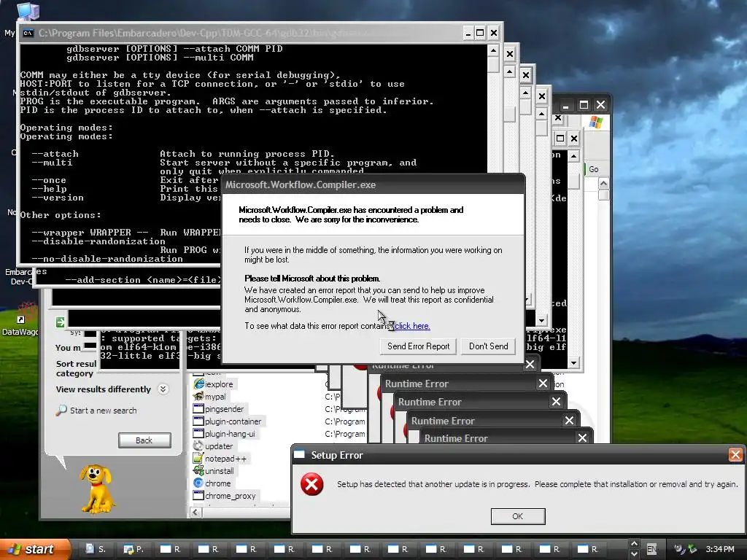This screenshot has width=747, height=560.
Task: Select the chrome file icon in results
Action: (x=198, y=483)
